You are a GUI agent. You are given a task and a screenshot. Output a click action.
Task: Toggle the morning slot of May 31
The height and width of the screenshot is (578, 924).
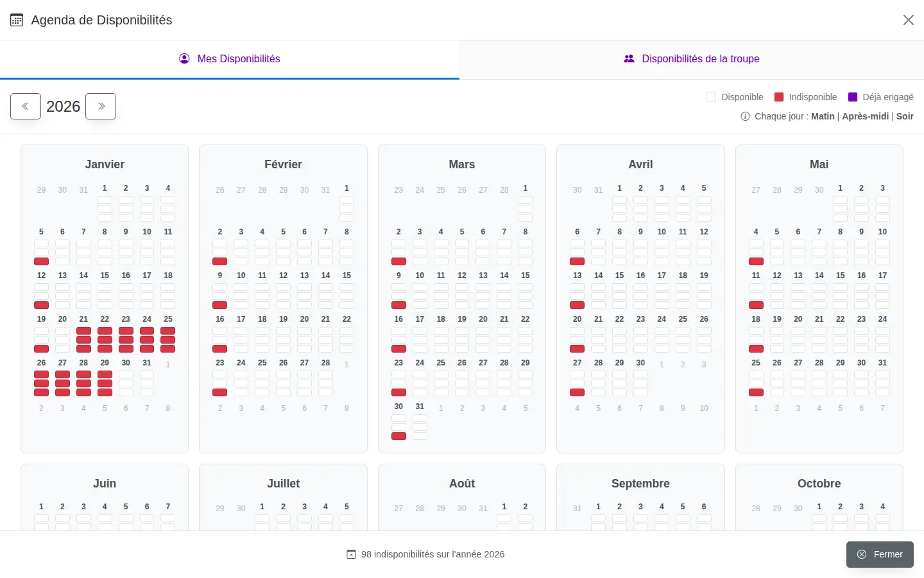tap(882, 374)
